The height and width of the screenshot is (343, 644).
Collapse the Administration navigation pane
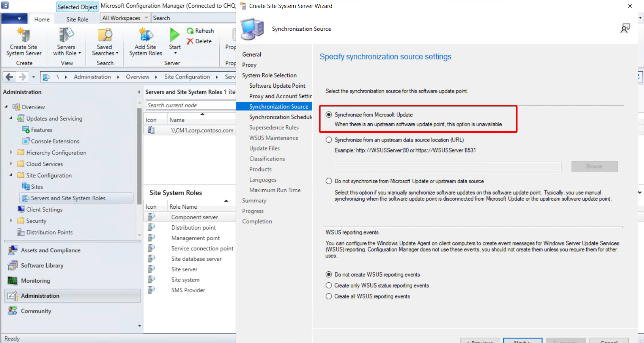[139, 92]
